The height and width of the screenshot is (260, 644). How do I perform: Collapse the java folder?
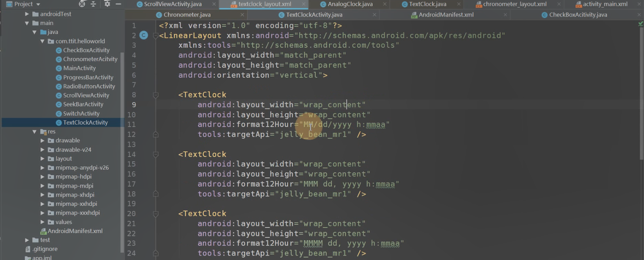[x=35, y=32]
